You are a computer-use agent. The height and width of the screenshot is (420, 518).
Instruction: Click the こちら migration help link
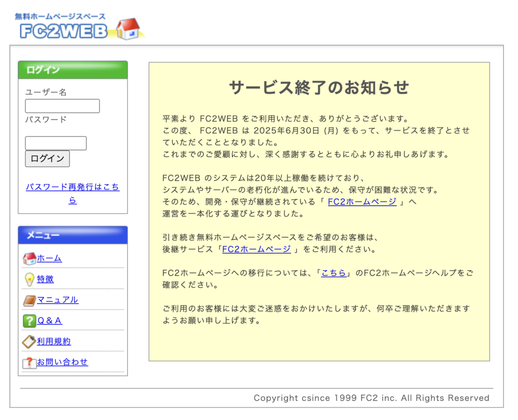point(333,273)
